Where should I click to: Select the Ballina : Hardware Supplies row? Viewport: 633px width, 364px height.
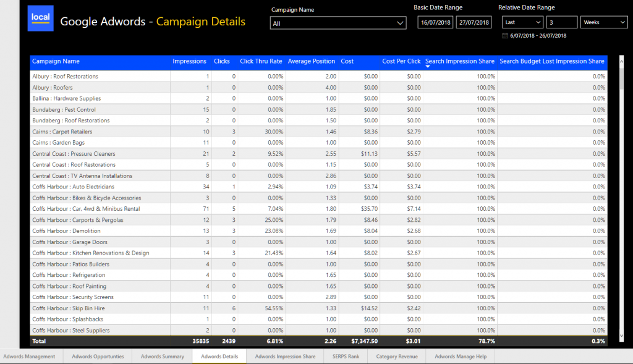tap(318, 98)
